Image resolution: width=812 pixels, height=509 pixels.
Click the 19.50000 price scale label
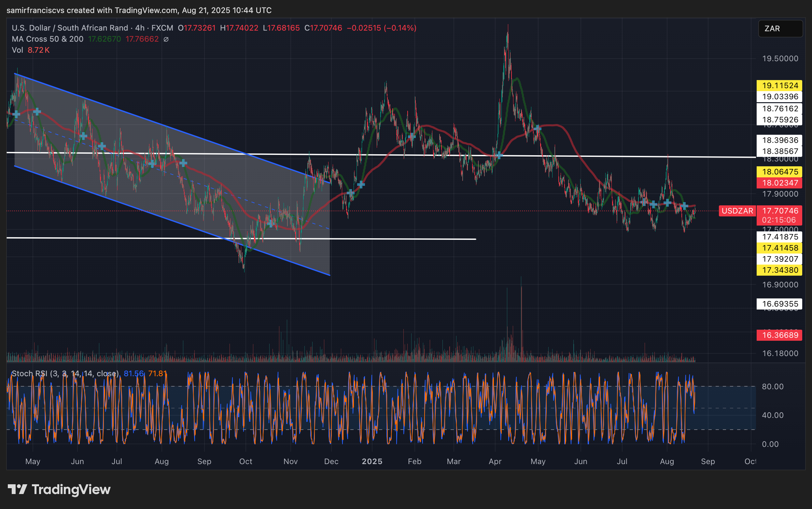pyautogui.click(x=780, y=59)
